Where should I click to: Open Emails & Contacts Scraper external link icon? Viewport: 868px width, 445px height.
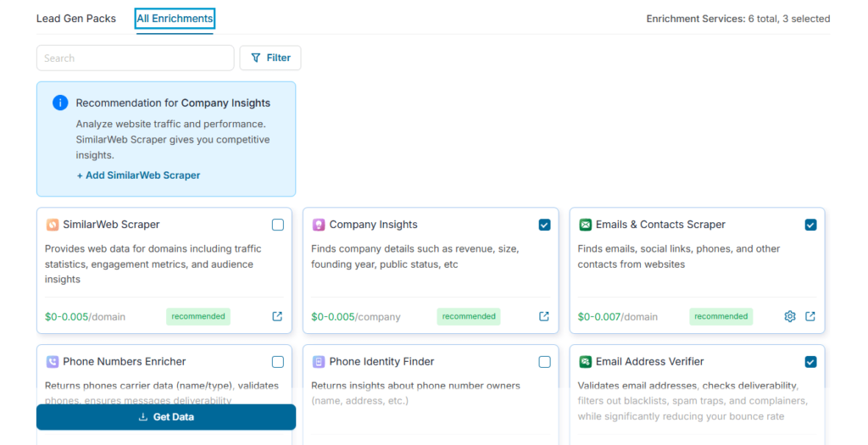tap(810, 317)
